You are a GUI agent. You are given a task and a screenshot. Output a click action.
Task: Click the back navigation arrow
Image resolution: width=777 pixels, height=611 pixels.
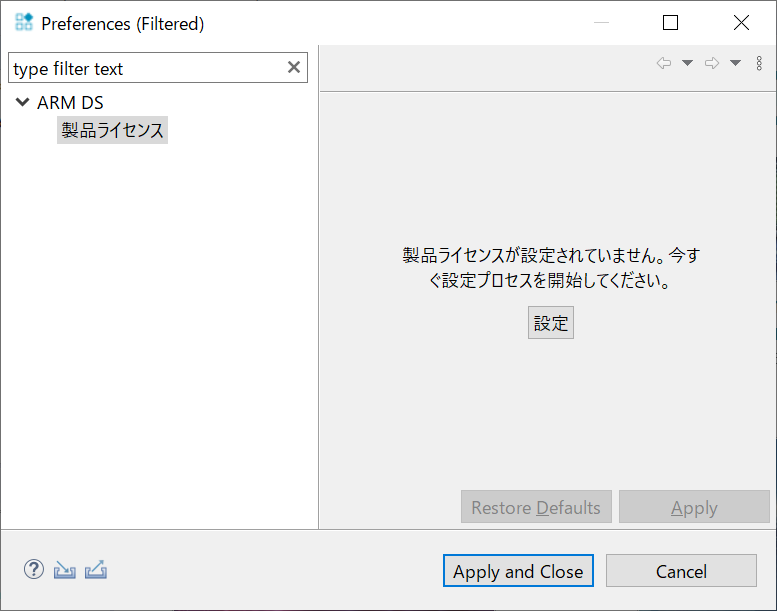(664, 63)
